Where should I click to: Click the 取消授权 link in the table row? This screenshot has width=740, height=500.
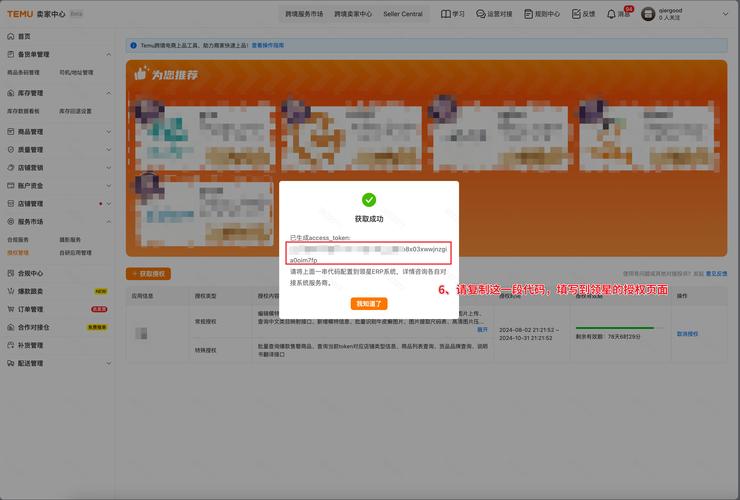[687, 334]
